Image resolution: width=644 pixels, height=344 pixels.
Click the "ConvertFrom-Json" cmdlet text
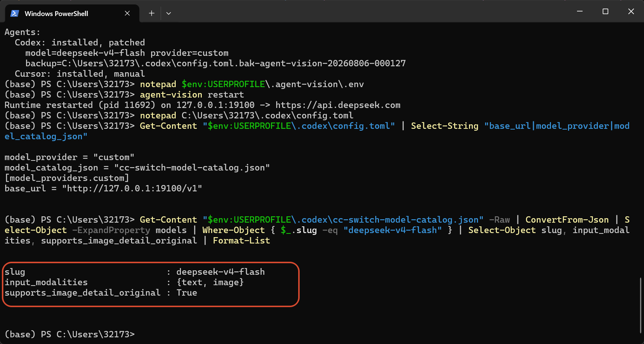(567, 220)
